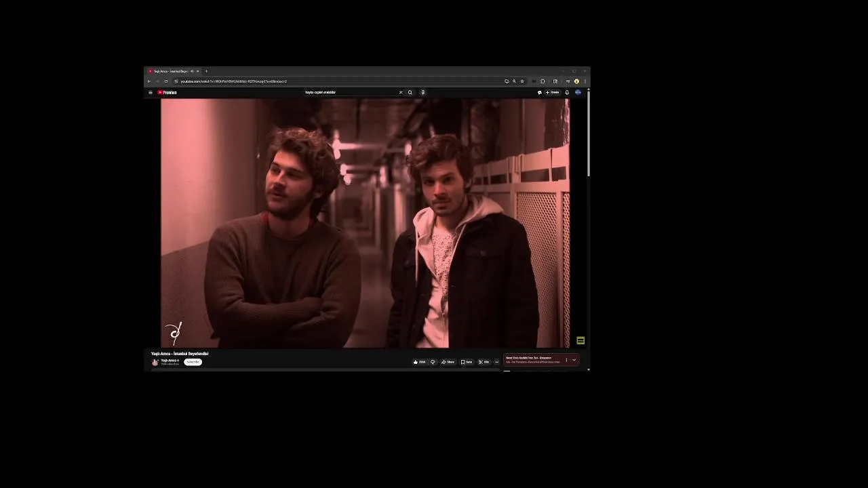Screen dimensions: 868x488
Task: Close the Yaşlı Amca browser tab
Action: click(198, 71)
